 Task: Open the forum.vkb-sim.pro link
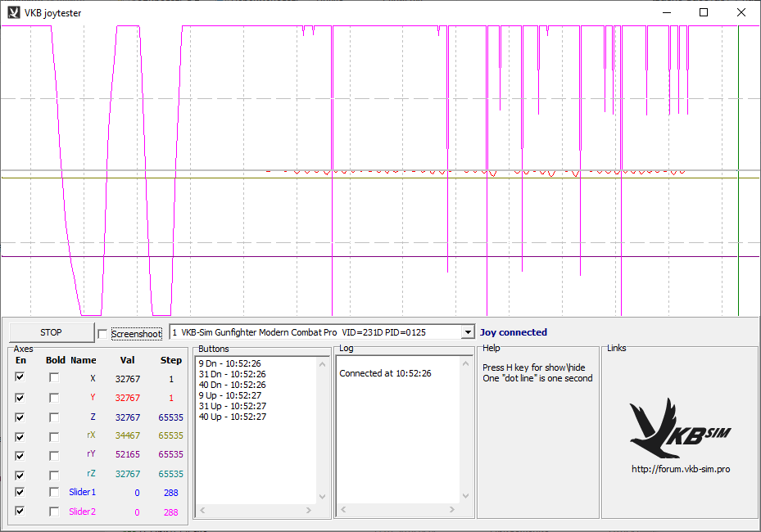681,469
